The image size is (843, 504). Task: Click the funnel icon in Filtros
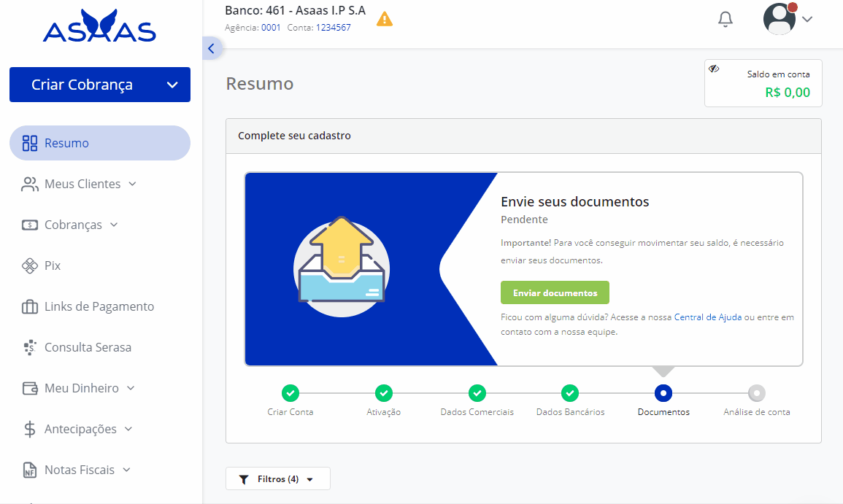point(244,479)
